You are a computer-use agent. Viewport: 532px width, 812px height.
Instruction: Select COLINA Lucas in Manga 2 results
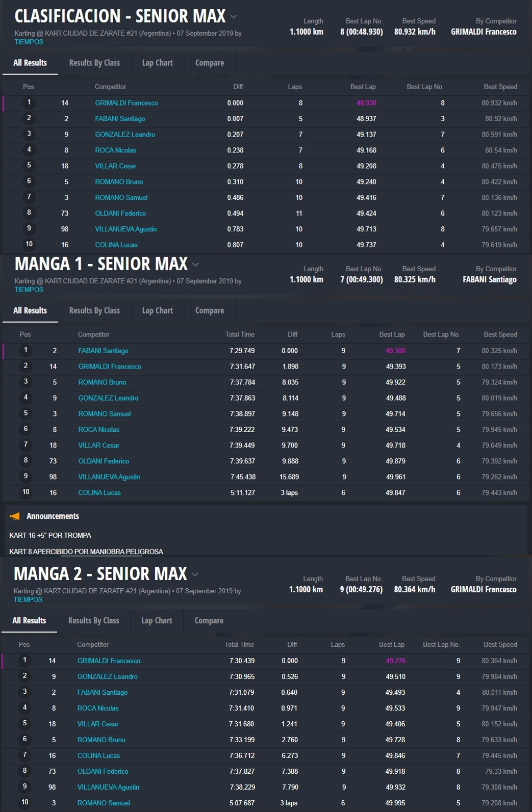98,755
